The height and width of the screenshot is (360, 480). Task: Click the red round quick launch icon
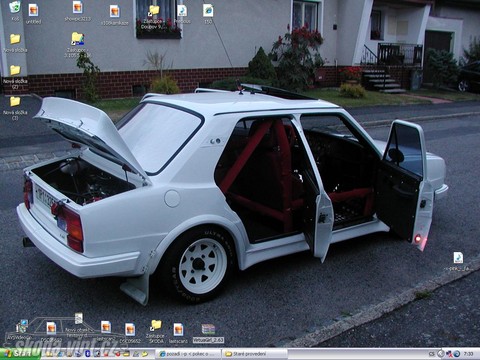[118, 354]
